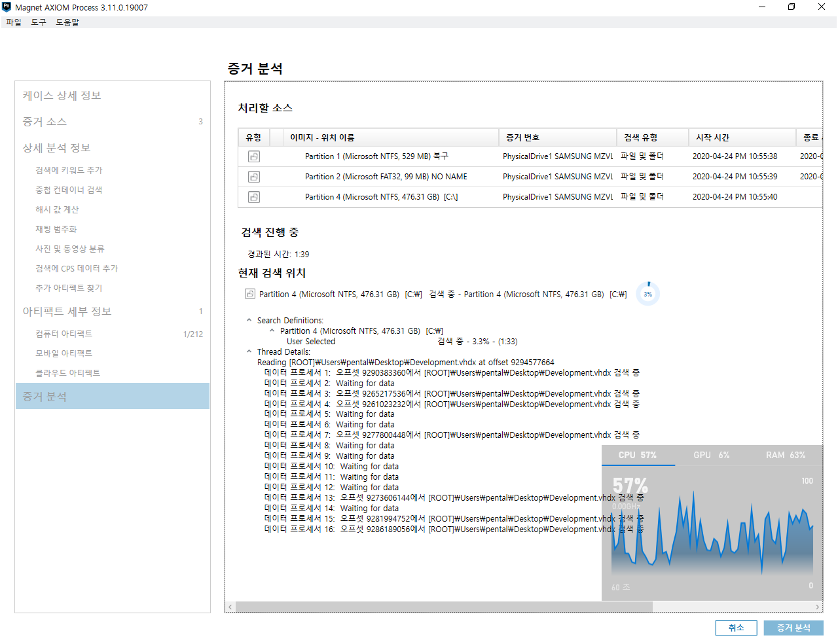838x644 pixels.
Task: Select 검색에 CPS 데이터 추가 in sidebar
Action: pyautogui.click(x=77, y=268)
